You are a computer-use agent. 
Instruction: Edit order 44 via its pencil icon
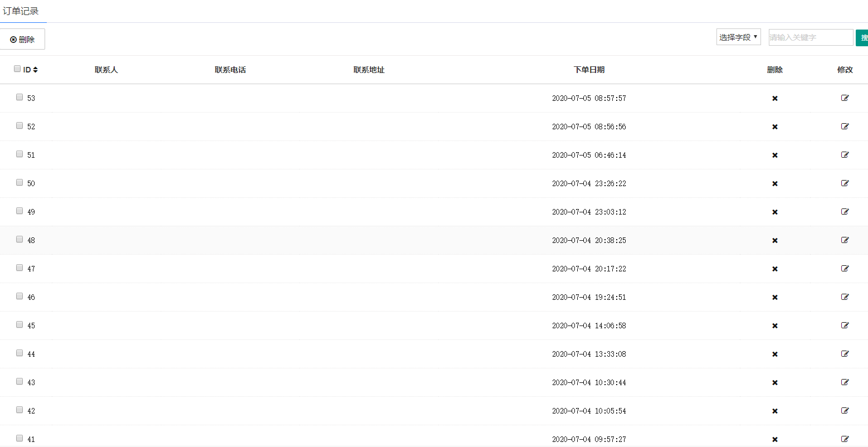pyautogui.click(x=845, y=354)
